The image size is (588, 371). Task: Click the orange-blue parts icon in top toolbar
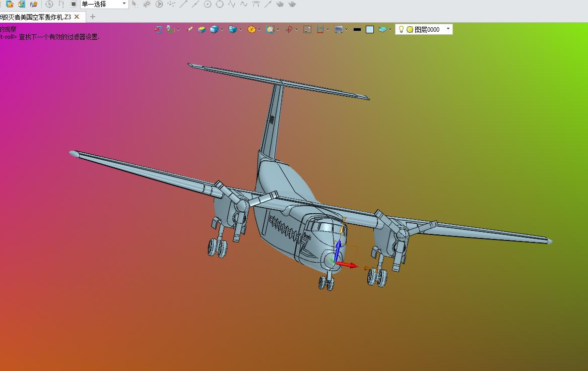point(34,4)
